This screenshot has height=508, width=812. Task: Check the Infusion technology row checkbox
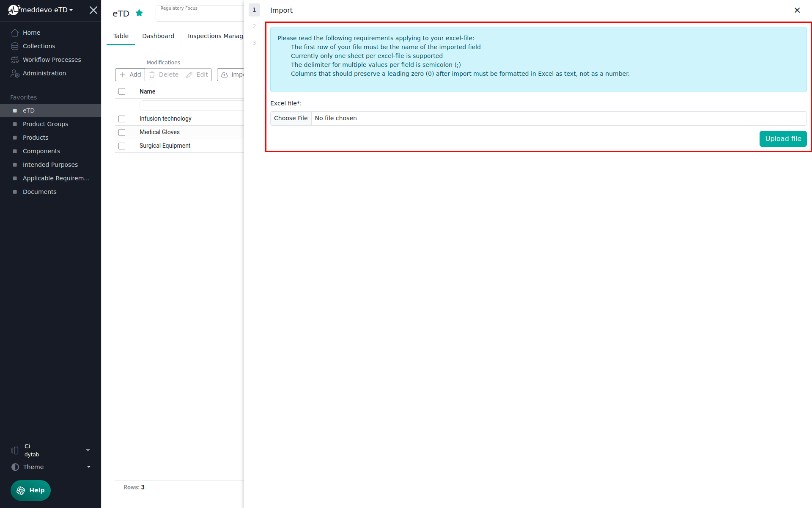pyautogui.click(x=122, y=119)
